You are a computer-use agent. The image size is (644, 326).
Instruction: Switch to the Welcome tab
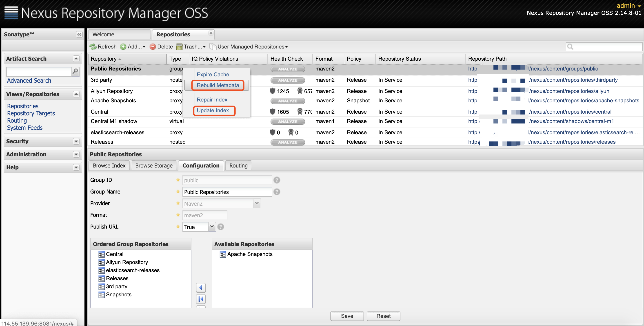coord(120,35)
